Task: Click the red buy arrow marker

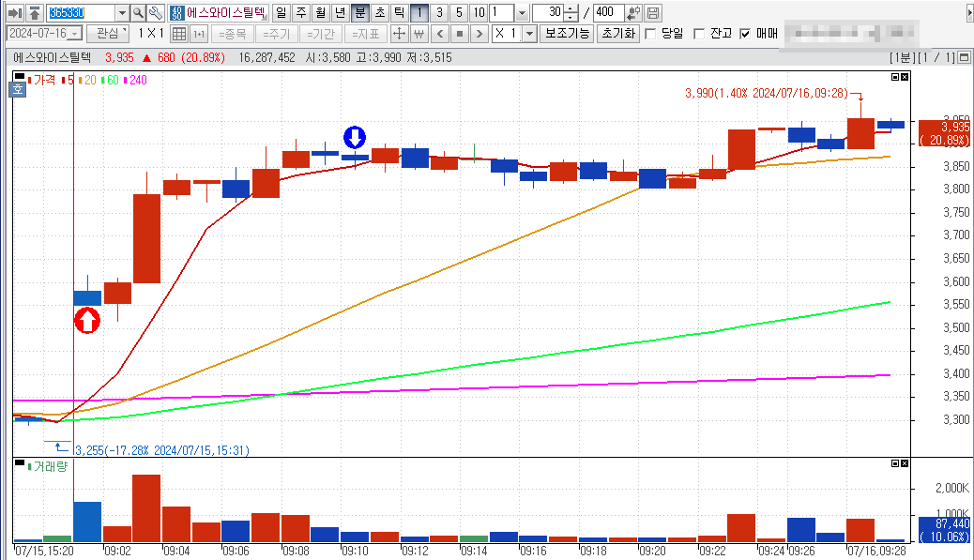Action: pos(87,321)
